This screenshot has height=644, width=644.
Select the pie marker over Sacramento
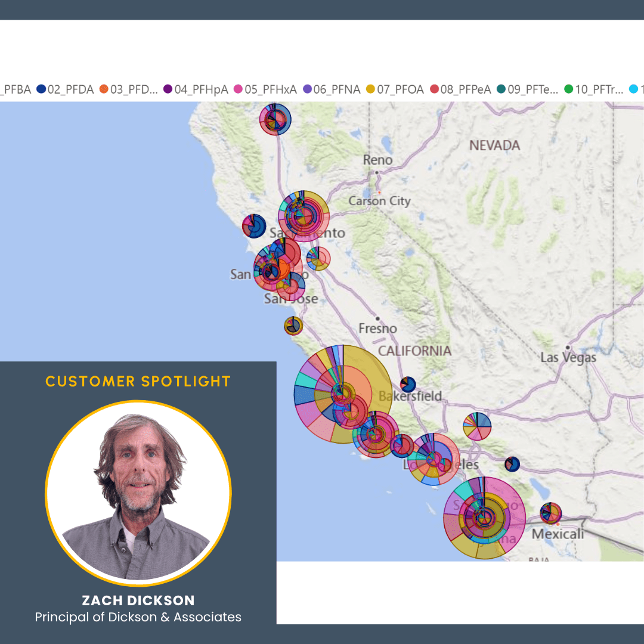tap(304, 216)
